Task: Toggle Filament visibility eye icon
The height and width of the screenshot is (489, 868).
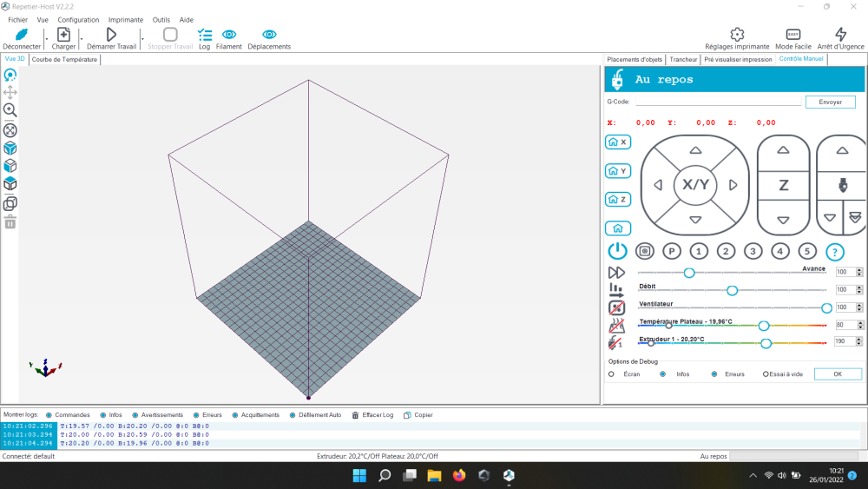Action: 229,35
